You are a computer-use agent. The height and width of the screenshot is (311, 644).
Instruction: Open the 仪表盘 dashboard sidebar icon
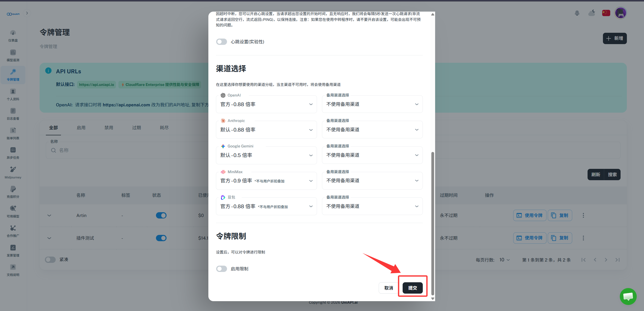coord(13,36)
